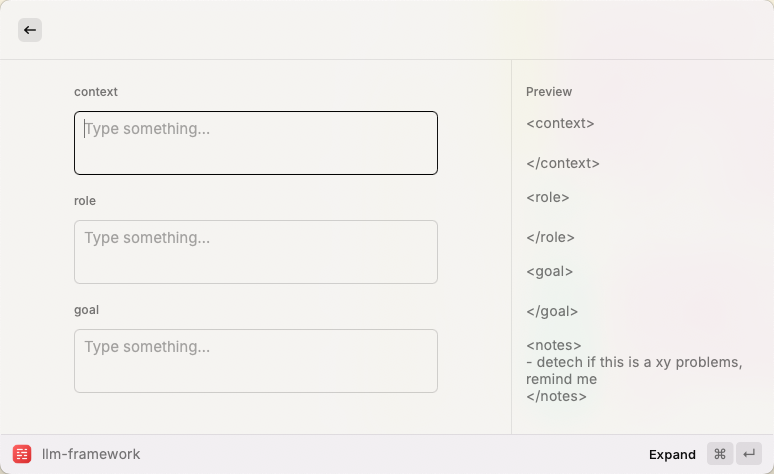Click the Preview heading
Screen dimensions: 774x474
pos(549,92)
